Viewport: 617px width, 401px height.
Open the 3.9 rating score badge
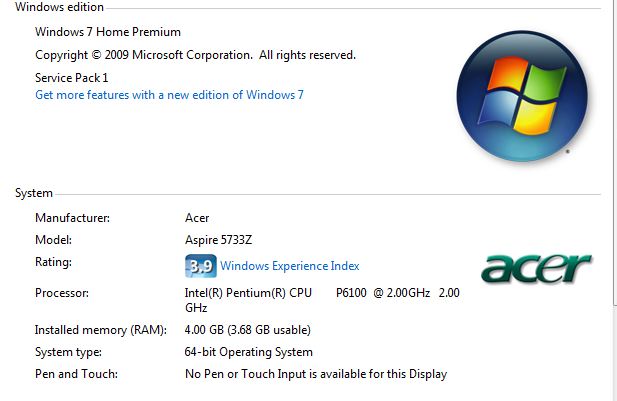201,266
